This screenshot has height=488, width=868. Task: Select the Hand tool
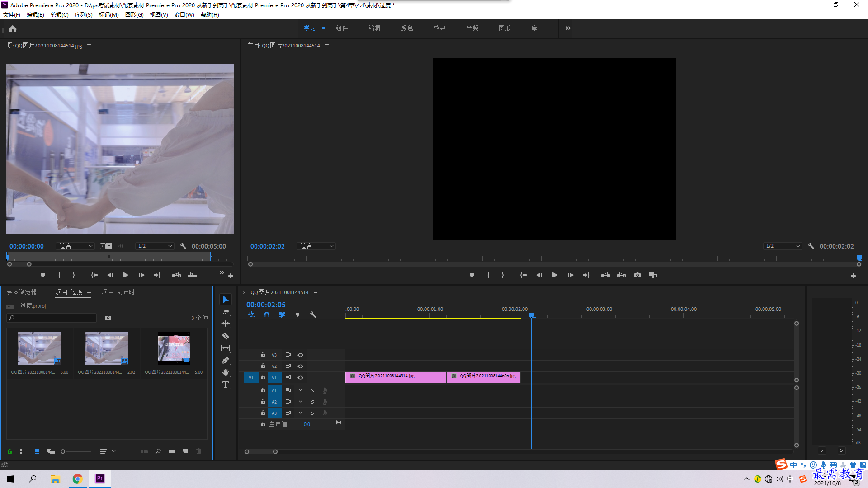click(226, 372)
